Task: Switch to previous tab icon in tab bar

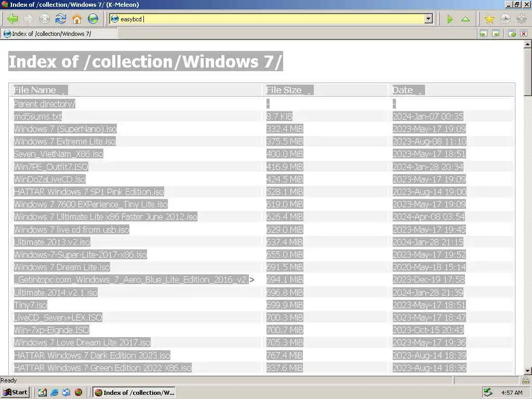Action: point(484,33)
